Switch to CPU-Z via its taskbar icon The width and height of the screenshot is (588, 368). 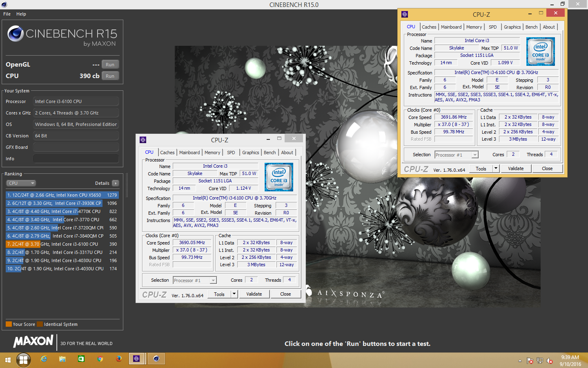137,359
